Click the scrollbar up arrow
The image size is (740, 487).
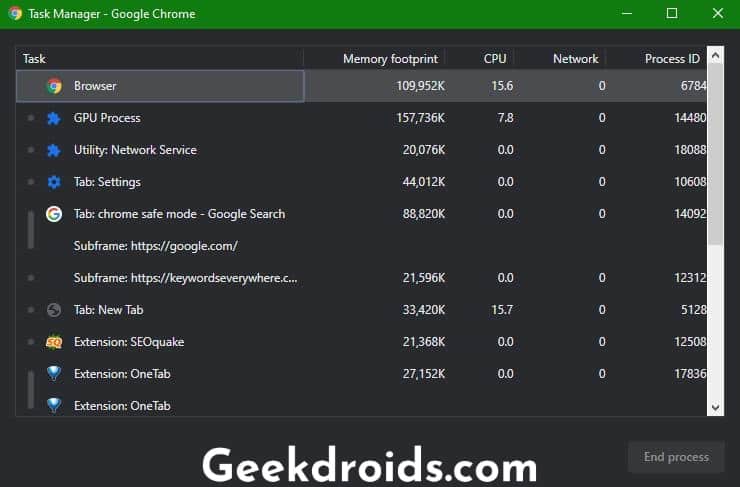tap(715, 56)
